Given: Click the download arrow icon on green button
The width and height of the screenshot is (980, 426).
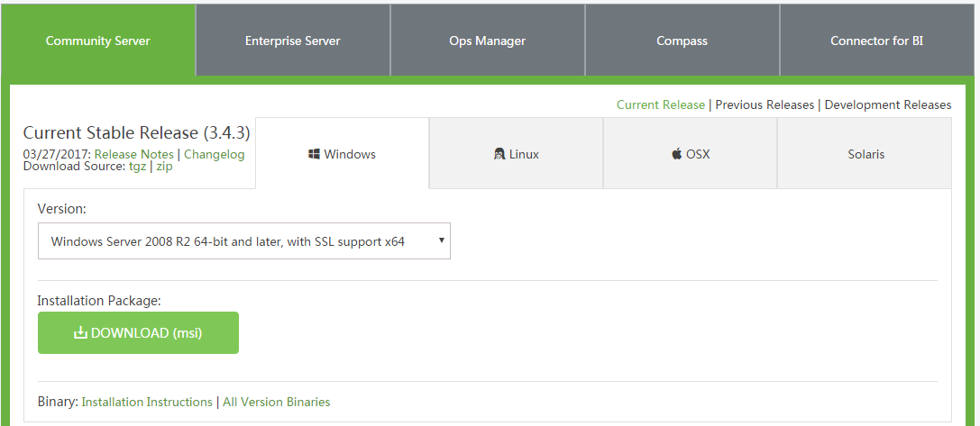Looking at the screenshot, I should 80,333.
